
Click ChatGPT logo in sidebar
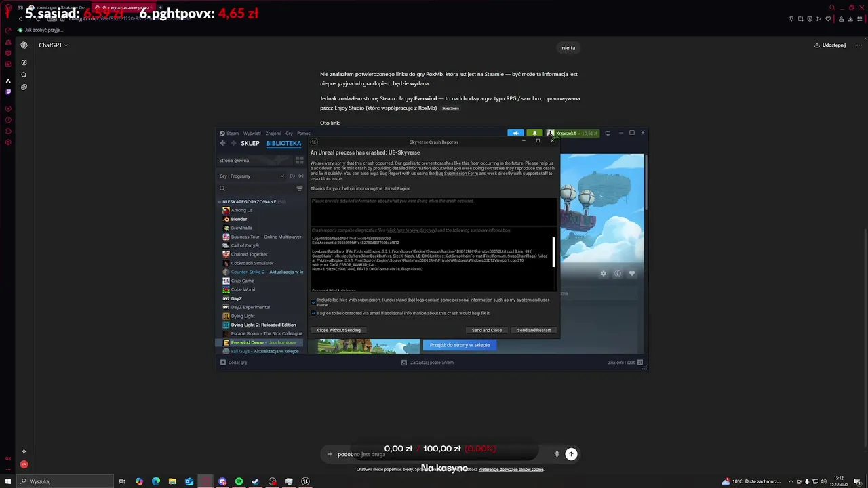click(x=24, y=45)
